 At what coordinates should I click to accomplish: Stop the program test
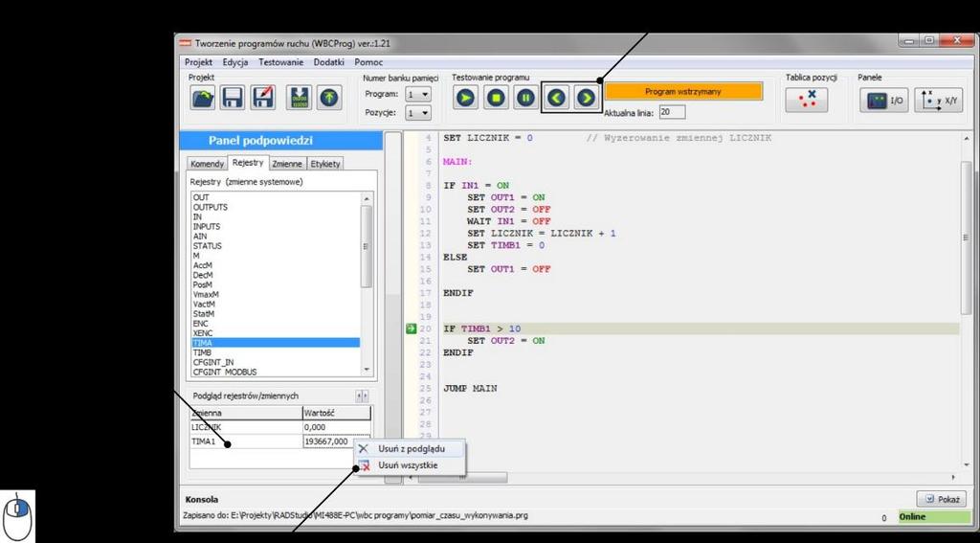click(x=497, y=99)
